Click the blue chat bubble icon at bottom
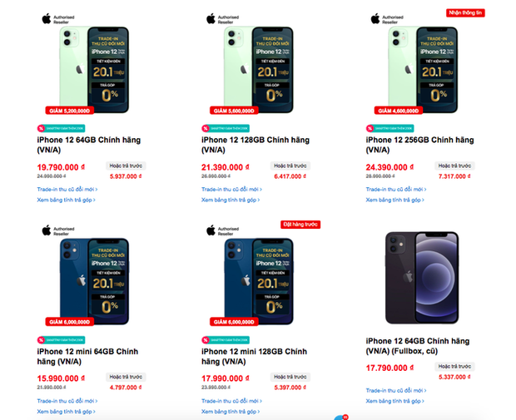The height and width of the screenshot is (420, 516). coord(340,416)
